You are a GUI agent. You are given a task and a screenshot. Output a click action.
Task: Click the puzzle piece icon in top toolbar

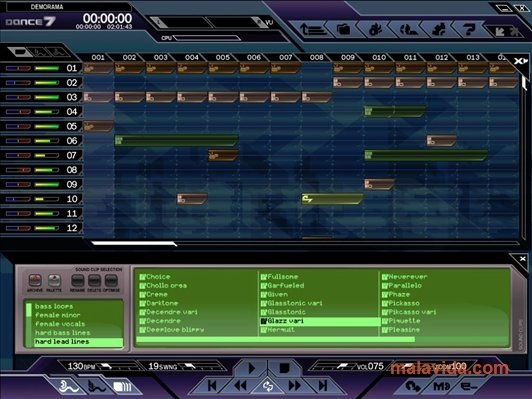click(x=439, y=30)
